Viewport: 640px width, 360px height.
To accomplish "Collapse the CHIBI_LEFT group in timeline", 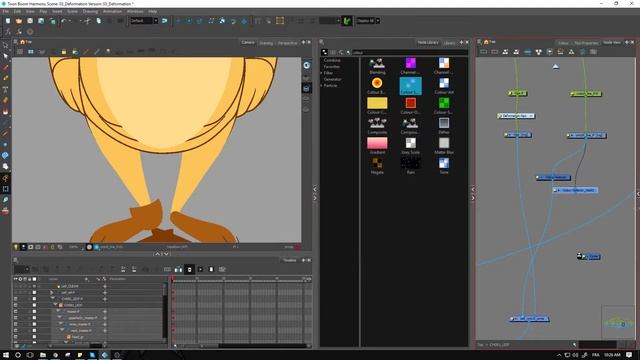I will tap(55, 305).
